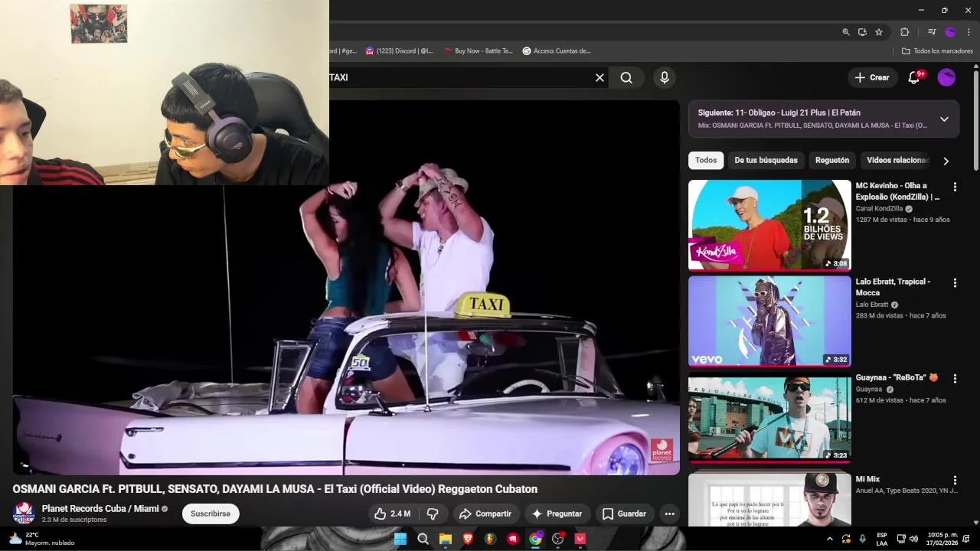Screen dimensions: 980x551
Task: Show more filter chips with right arrow
Action: pos(946,161)
